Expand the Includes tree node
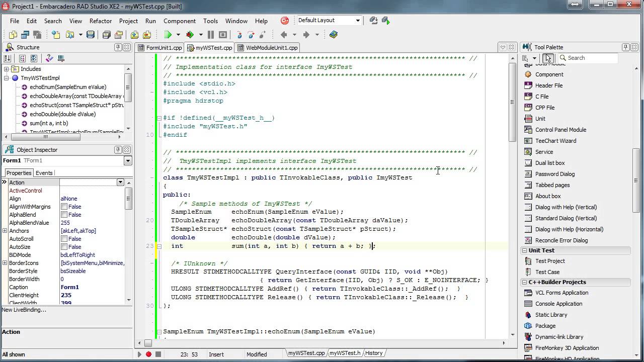The height and width of the screenshot is (362, 644). click(x=7, y=69)
